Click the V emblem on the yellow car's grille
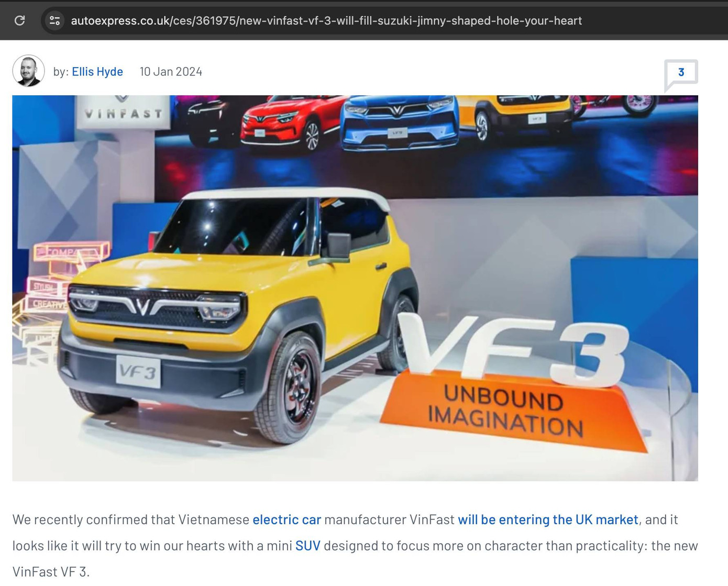 tap(142, 305)
